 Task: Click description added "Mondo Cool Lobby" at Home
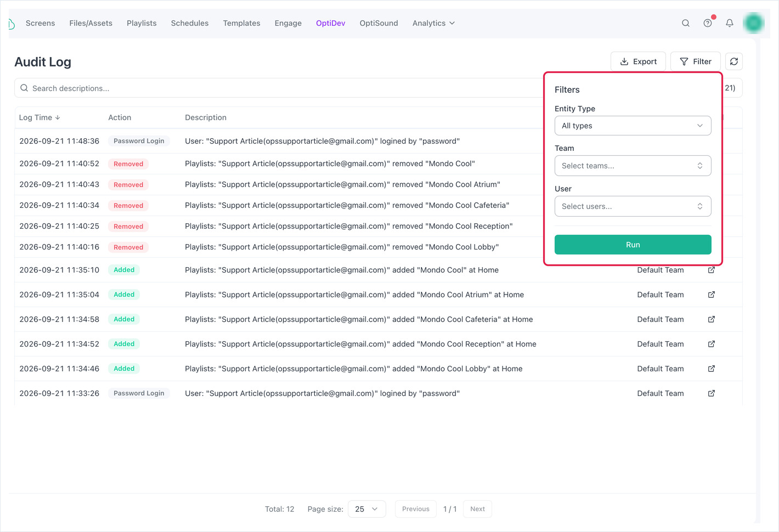click(354, 369)
